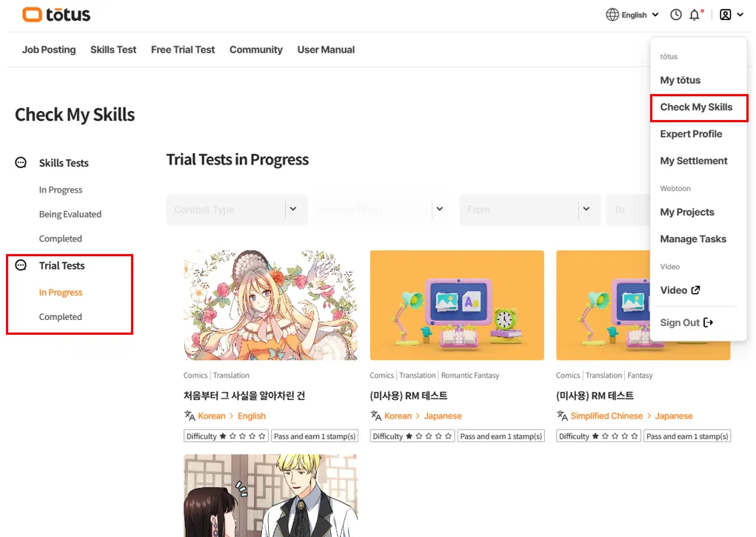Image resolution: width=756 pixels, height=537 pixels.
Task: Open the Skills Test tab
Action: click(113, 50)
